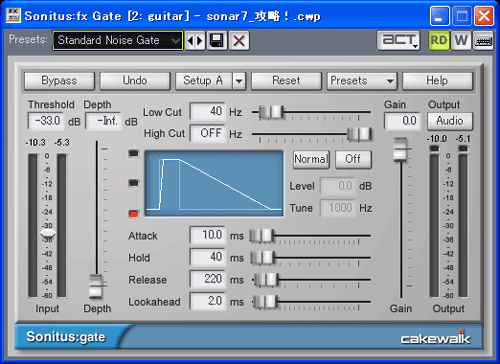Click the Hold time slider handle
The image size is (500, 364).
point(263,258)
